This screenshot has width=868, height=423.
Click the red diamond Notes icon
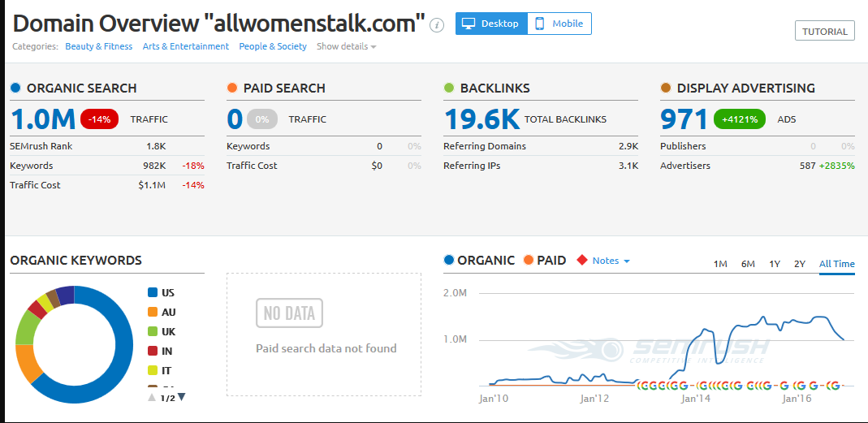click(x=581, y=261)
